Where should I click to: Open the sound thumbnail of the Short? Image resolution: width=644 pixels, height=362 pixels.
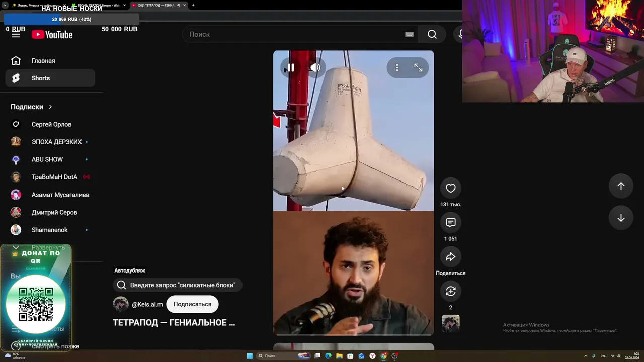[x=451, y=323]
